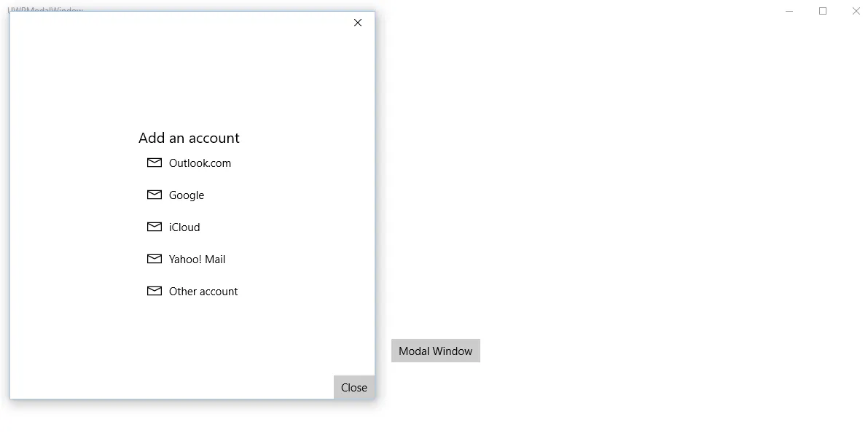
Task: Minimize the UWPModalWindow app window
Action: (789, 11)
